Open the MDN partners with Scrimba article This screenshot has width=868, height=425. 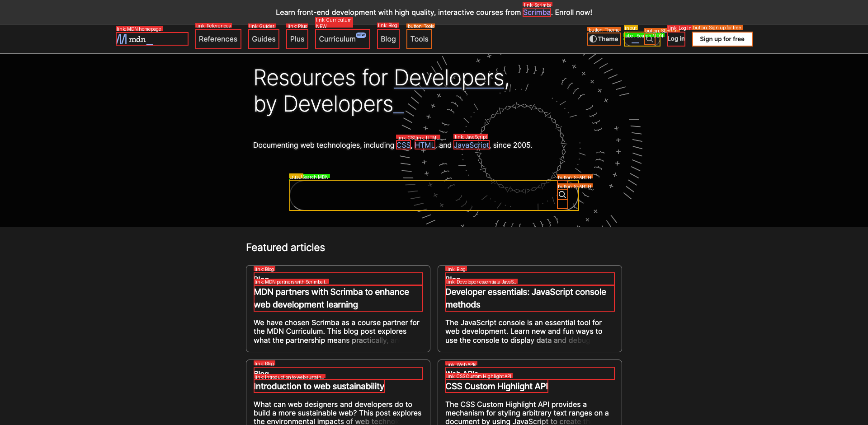coord(331,298)
